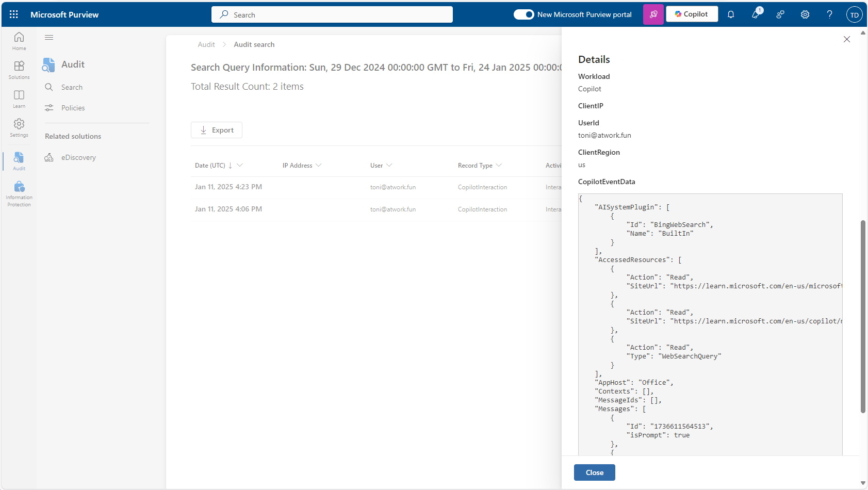Click CopilotInteraction in the 4:06 PM row
The width and height of the screenshot is (868, 490).
[482, 209]
